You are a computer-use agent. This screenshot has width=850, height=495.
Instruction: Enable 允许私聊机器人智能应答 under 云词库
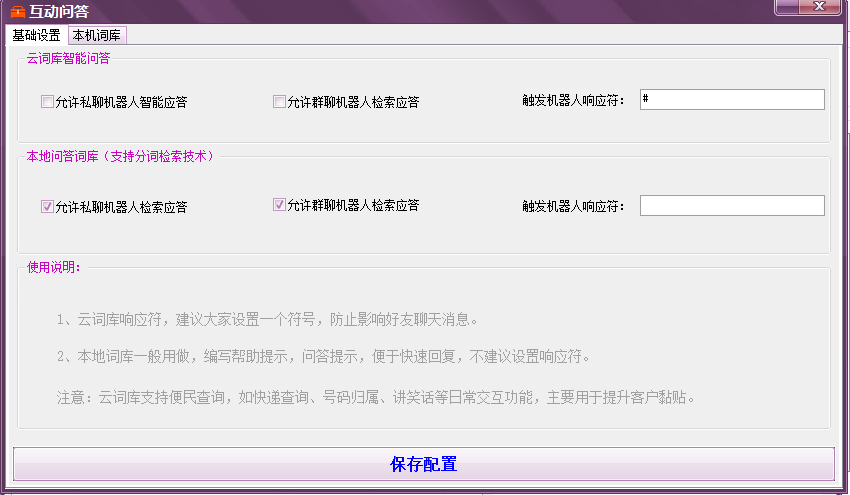(47, 101)
